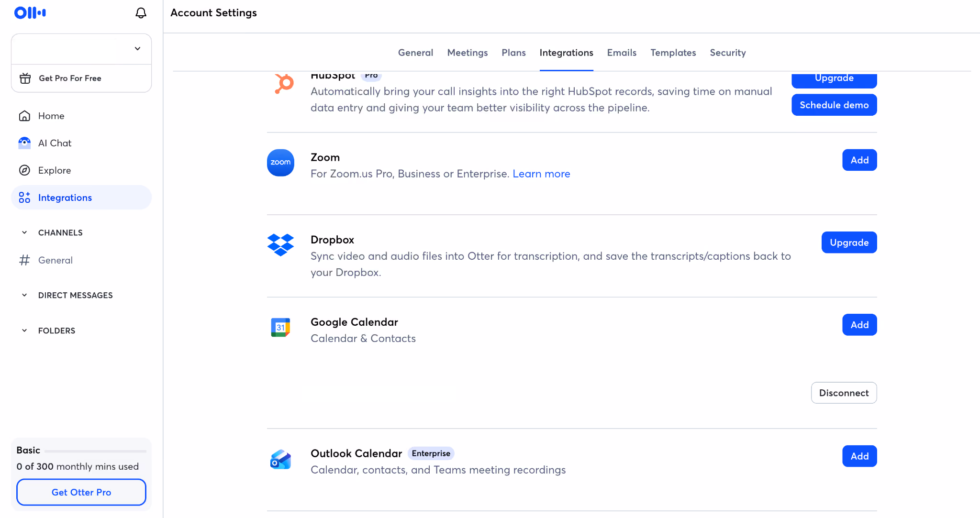
Task: Click the AI Chat avatar icon
Action: coord(24,143)
